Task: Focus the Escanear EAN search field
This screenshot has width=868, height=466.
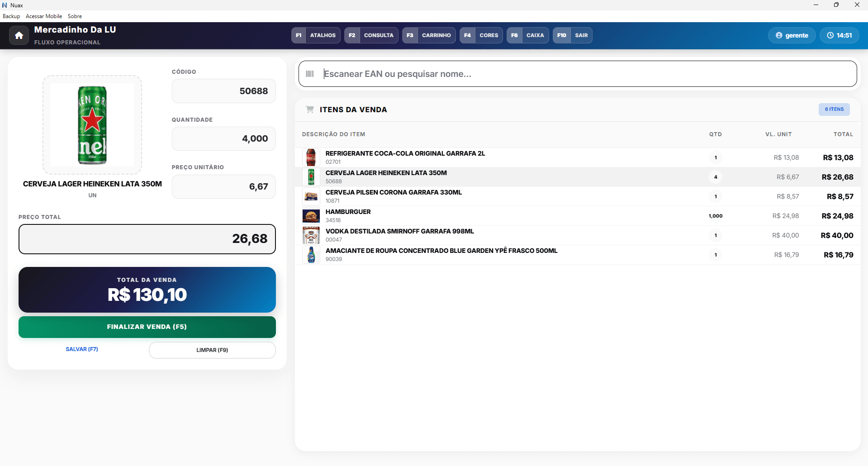Action: (578, 74)
